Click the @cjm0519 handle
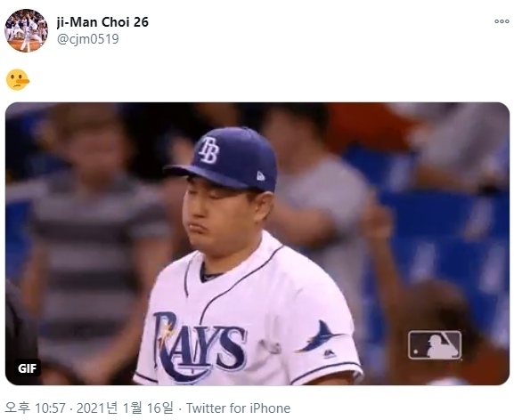514x420 pixels. tap(88, 39)
